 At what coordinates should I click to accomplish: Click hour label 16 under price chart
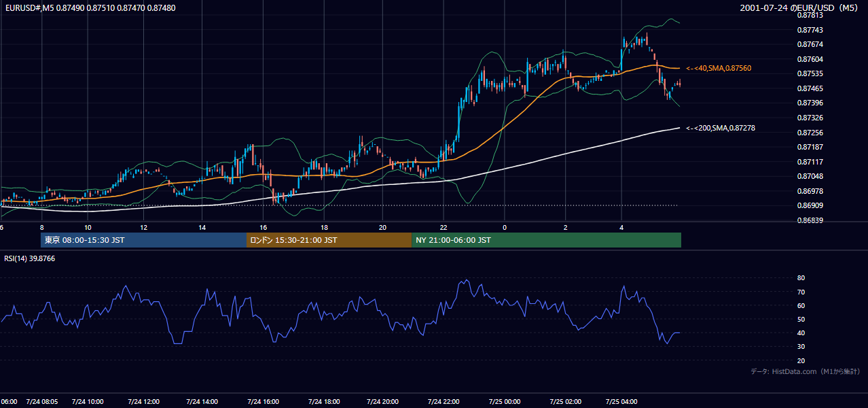click(x=262, y=228)
